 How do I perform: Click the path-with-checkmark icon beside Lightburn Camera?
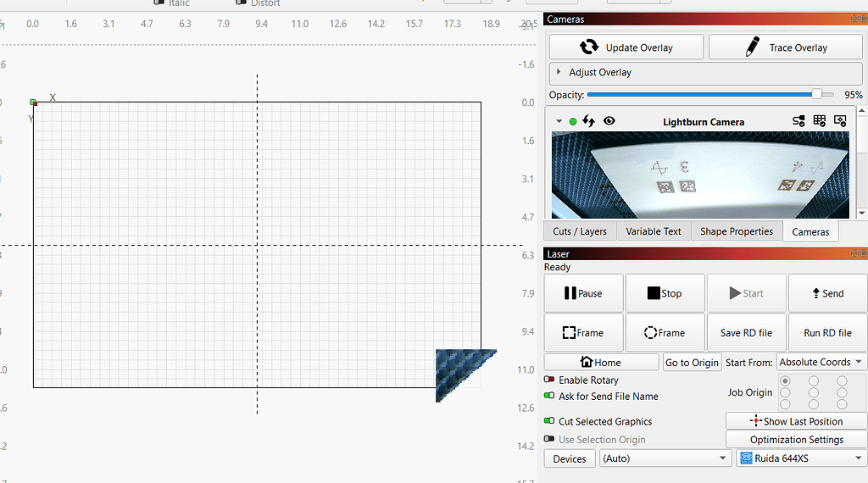(x=798, y=121)
